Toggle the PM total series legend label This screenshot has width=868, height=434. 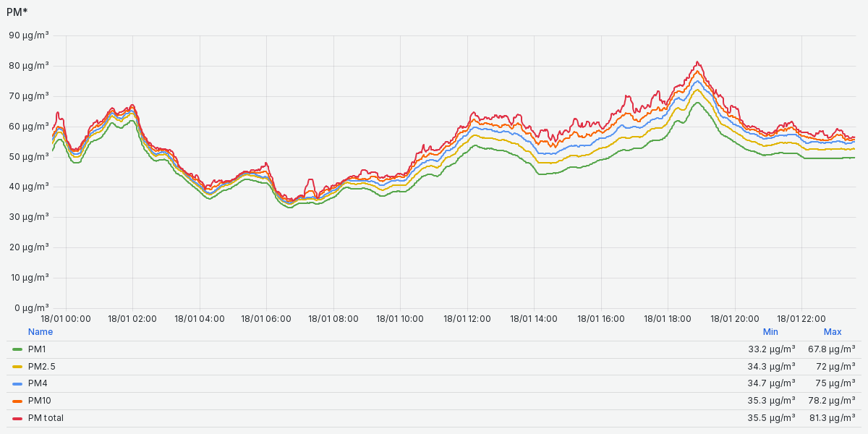click(x=46, y=418)
